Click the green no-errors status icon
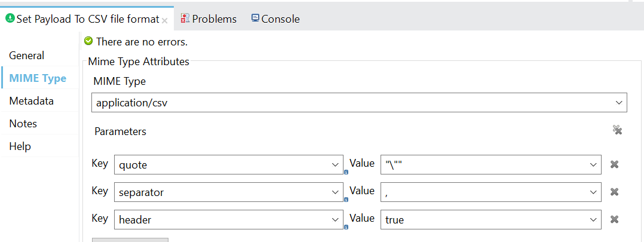 coord(88,41)
